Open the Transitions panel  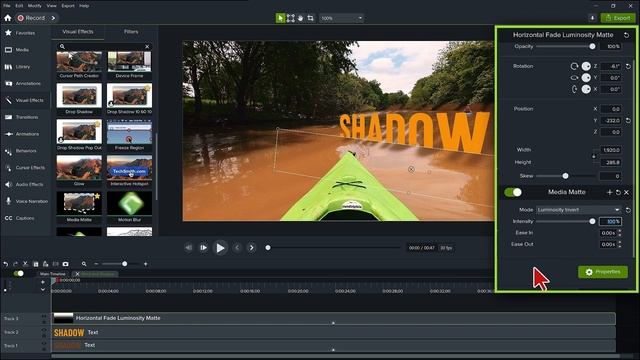pos(21,117)
